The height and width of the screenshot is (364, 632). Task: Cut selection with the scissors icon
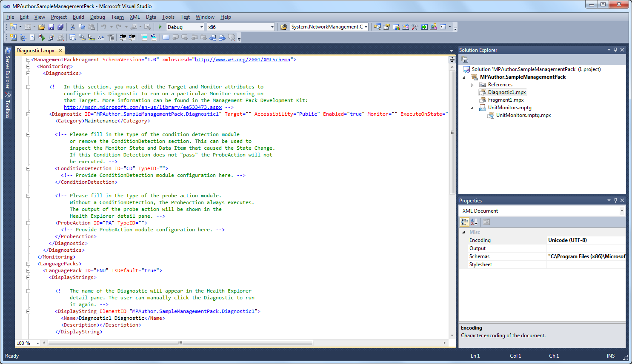point(73,27)
